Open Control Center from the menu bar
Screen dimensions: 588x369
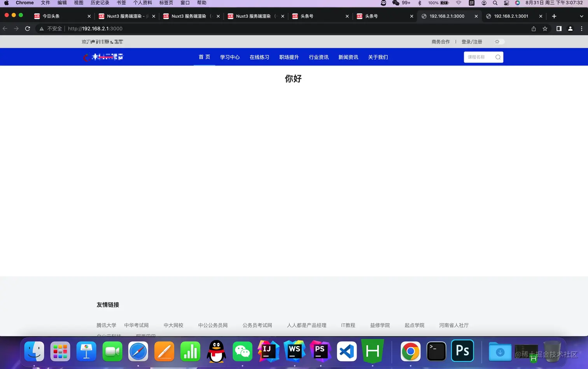[x=506, y=3]
